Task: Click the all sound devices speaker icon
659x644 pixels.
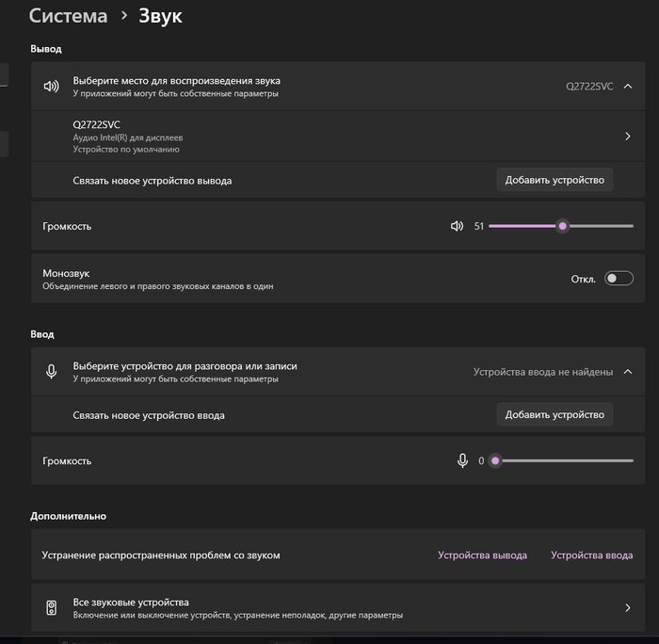Action: click(52, 607)
